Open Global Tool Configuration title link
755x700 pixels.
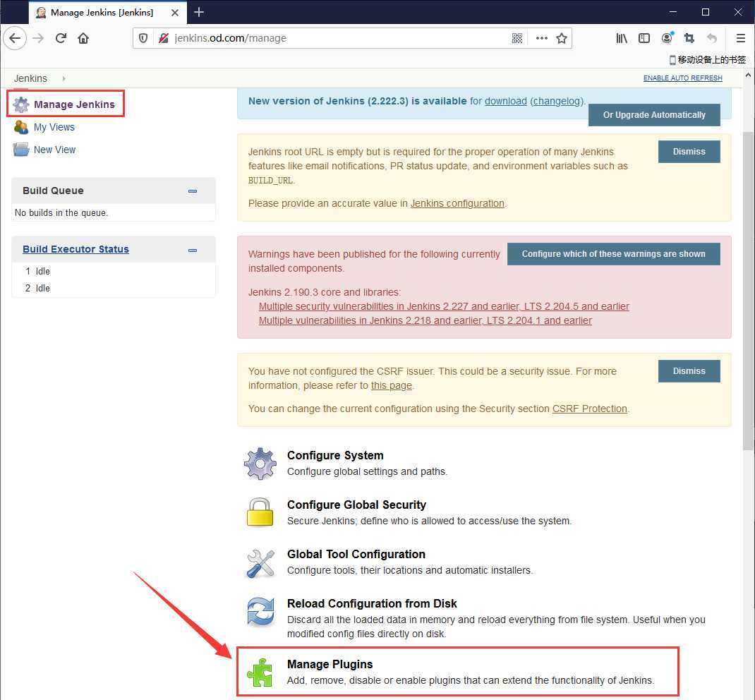click(x=356, y=554)
